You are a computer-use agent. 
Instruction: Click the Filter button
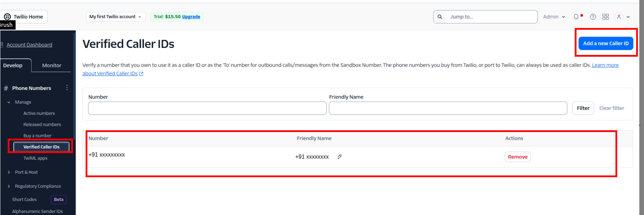[583, 108]
